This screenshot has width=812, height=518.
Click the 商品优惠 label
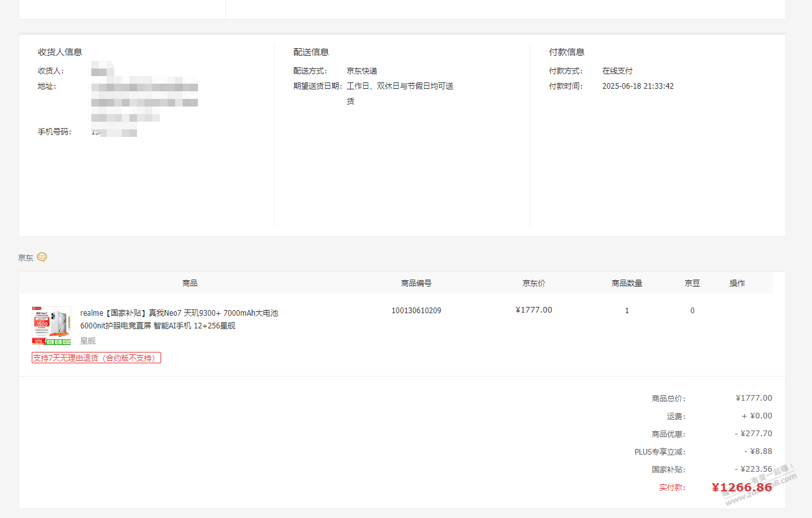click(x=669, y=434)
